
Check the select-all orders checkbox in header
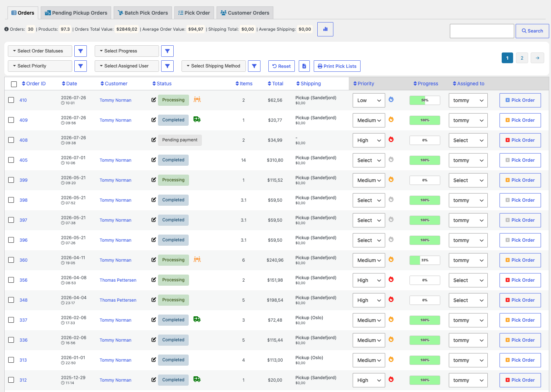point(14,84)
